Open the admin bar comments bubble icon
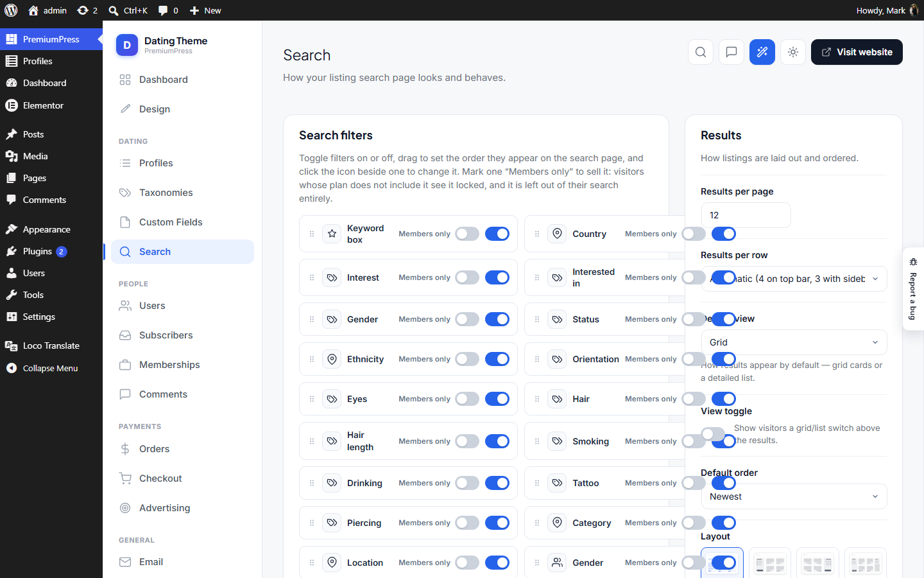 [x=168, y=10]
